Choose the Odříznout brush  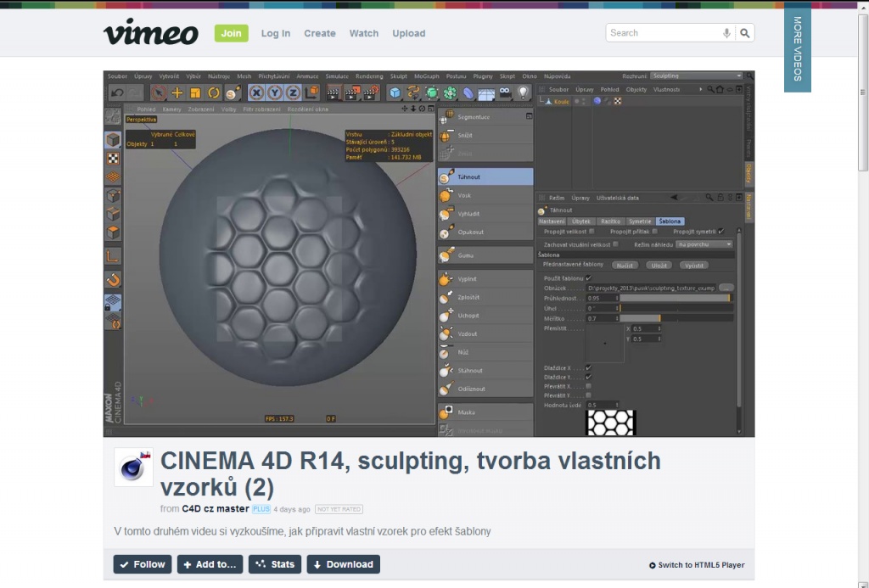click(x=485, y=389)
